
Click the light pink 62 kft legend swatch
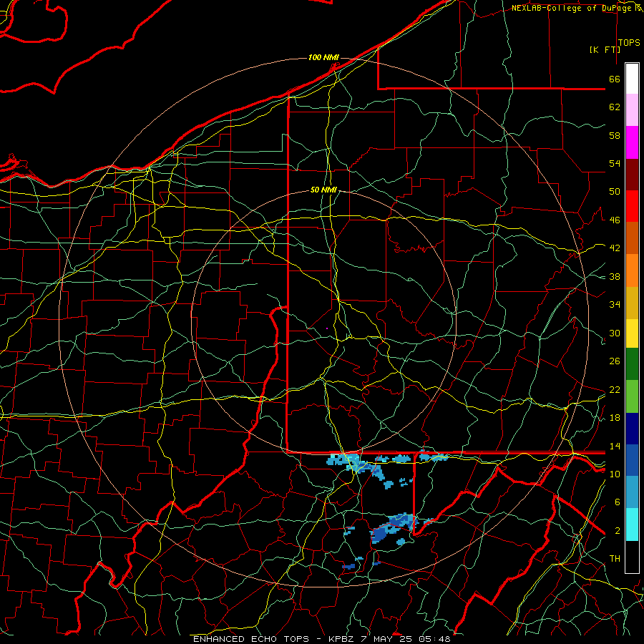point(632,110)
